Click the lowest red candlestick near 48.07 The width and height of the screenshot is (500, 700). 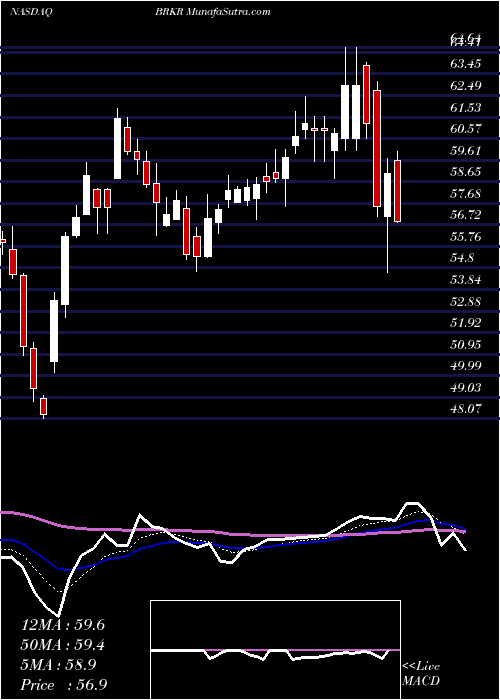[x=44, y=406]
